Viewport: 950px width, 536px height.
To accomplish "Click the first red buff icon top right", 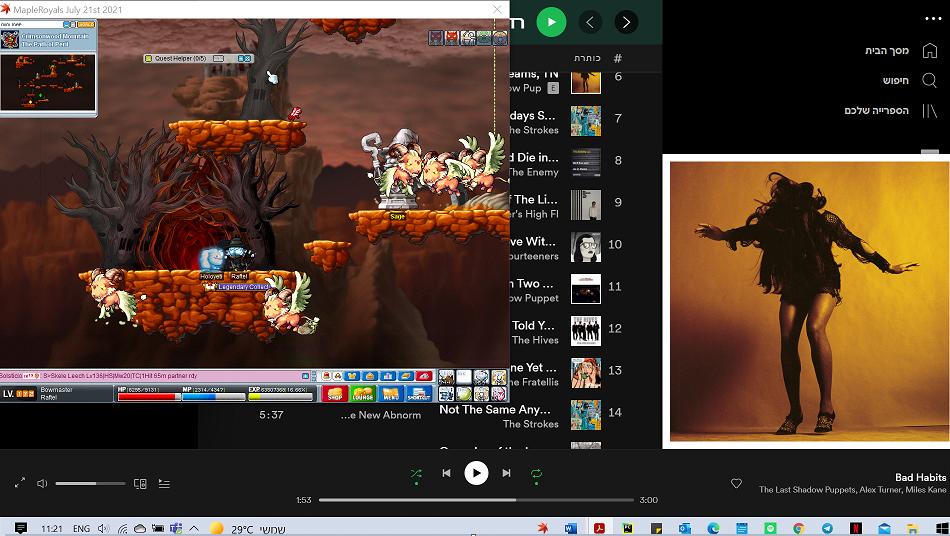I will (436, 38).
